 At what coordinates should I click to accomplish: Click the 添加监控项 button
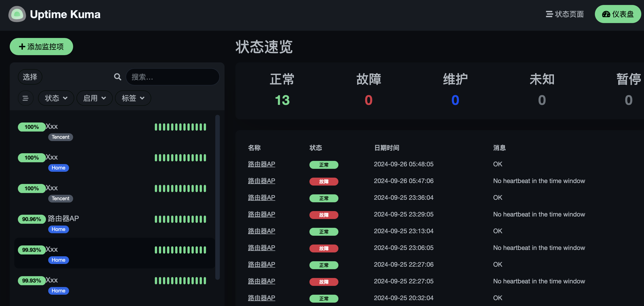tap(41, 46)
